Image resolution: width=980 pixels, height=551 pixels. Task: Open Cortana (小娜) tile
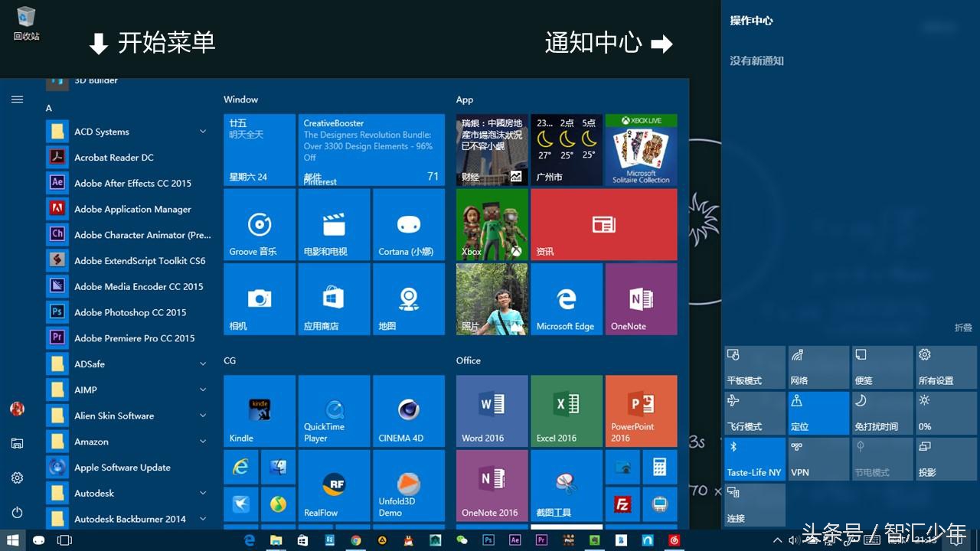[x=409, y=224]
